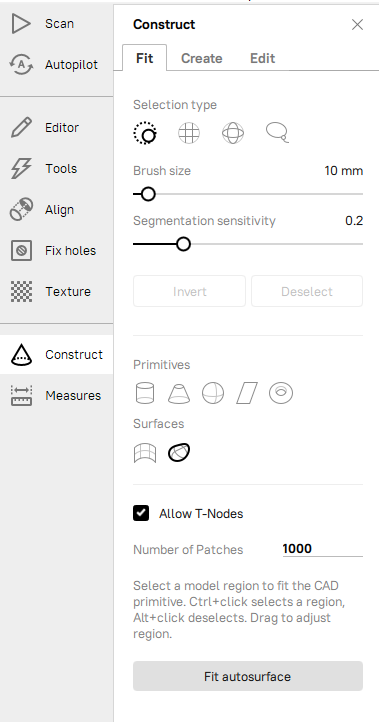Screen dimensions: 379x722
Task: Uncheck the Allow T-Nodes checkbox
Action: tap(141, 513)
